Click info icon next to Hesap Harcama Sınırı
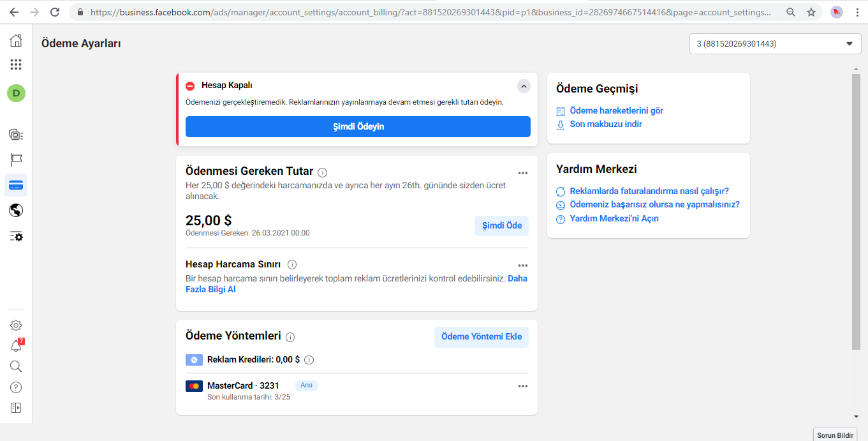 292,264
